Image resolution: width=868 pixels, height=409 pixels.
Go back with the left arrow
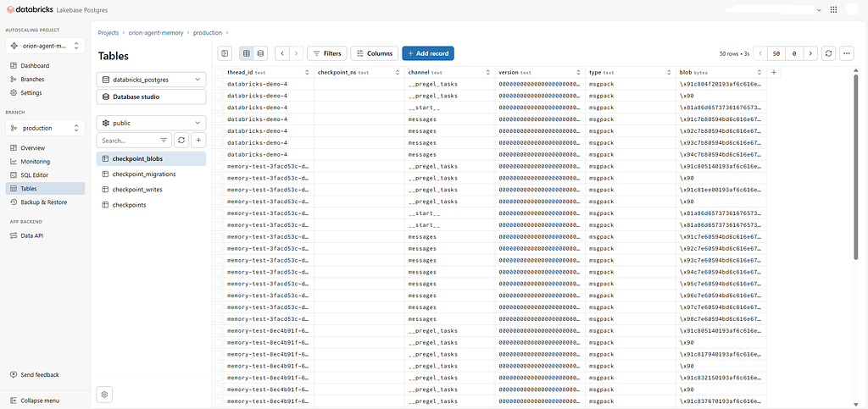282,53
